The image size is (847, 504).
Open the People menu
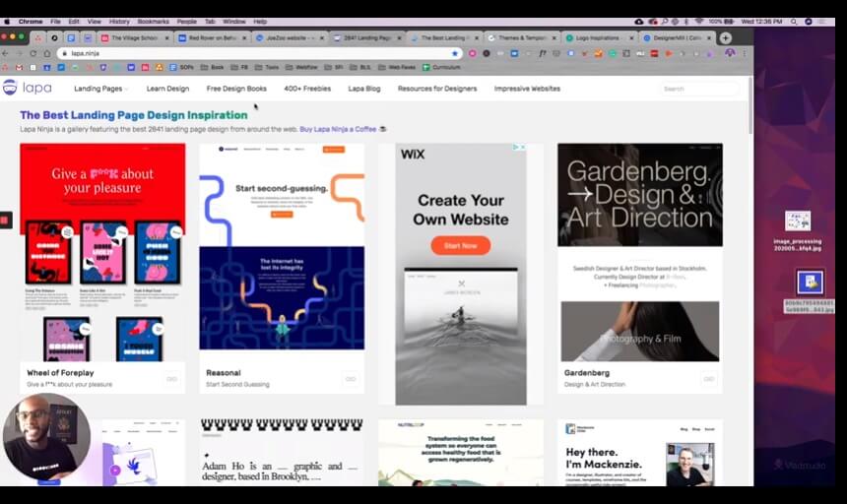[186, 22]
